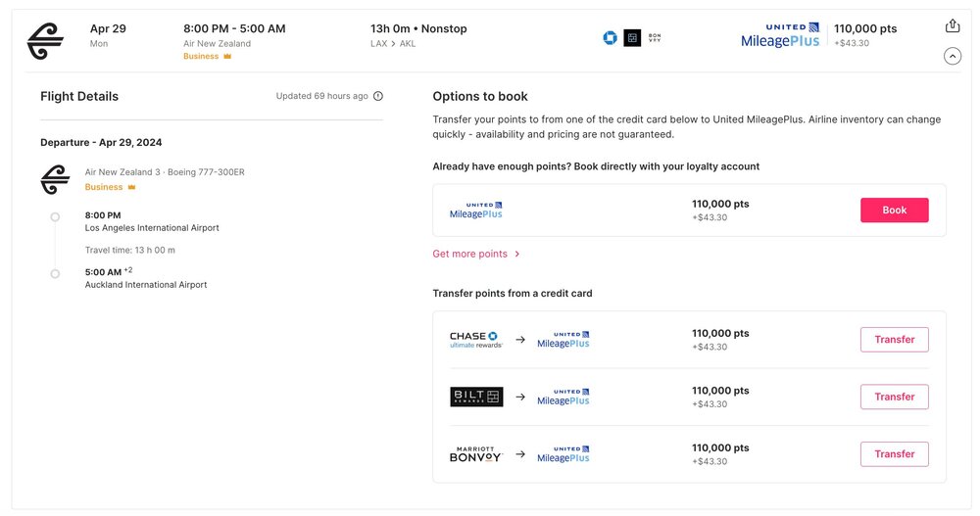The width and height of the screenshot is (980, 516).
Task: Click the Marriott Bonvoy logo in transfer list
Action: pos(475,454)
